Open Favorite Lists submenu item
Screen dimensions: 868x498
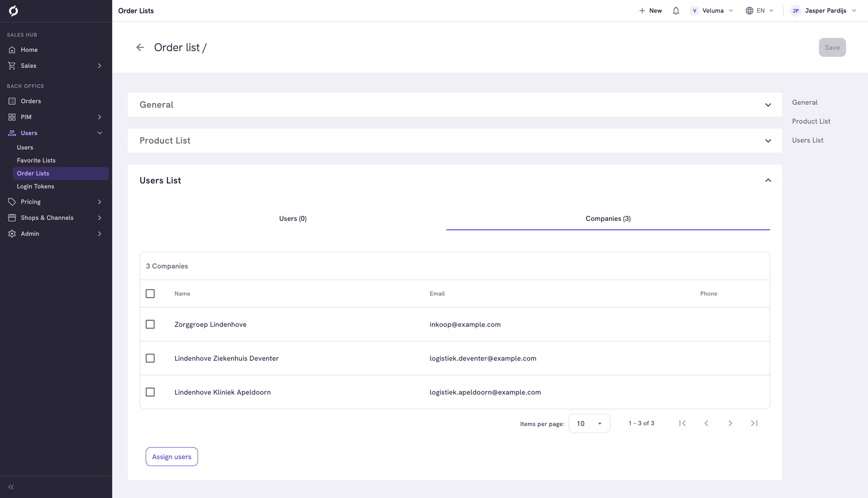[x=60, y=161]
